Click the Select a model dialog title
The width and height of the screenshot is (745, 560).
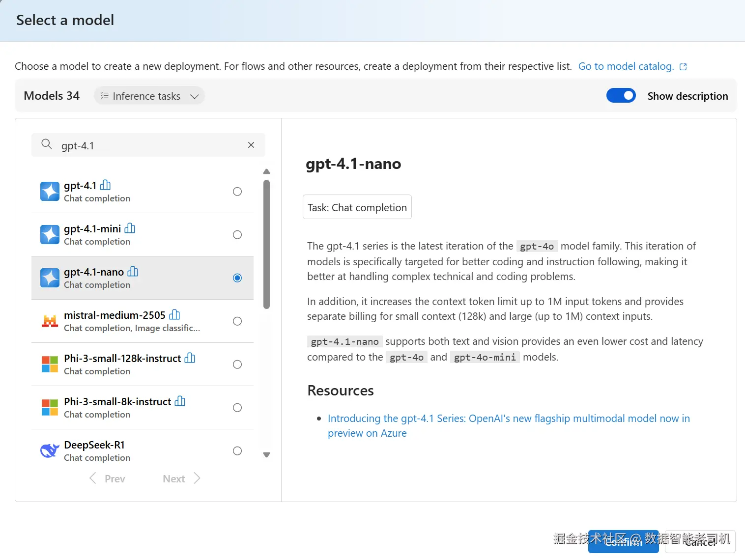pos(65,20)
